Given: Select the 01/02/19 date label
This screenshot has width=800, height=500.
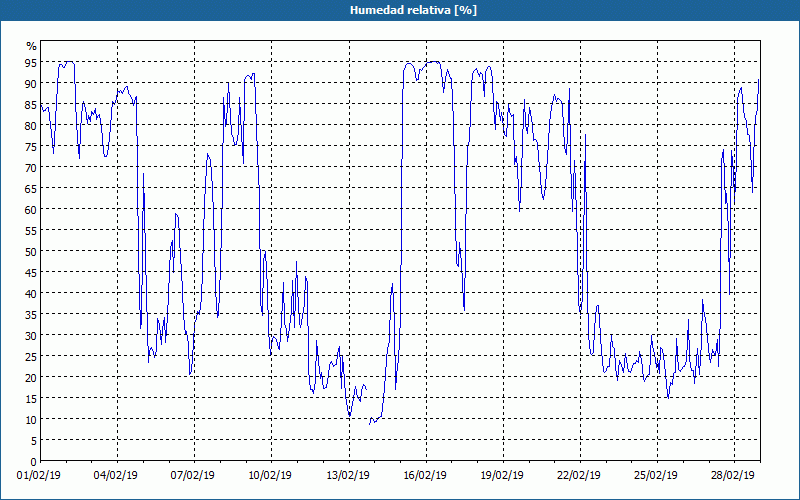Looking at the screenshot, I should tap(39, 476).
